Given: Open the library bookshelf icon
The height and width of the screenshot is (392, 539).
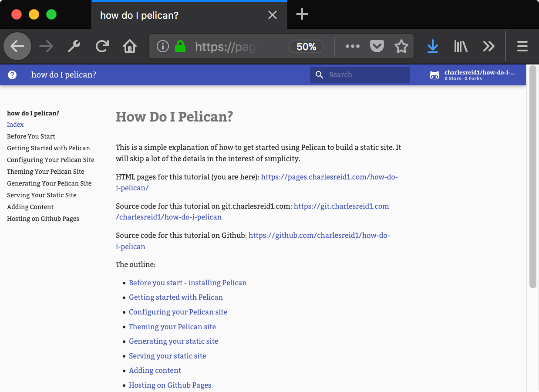Looking at the screenshot, I should (x=461, y=46).
